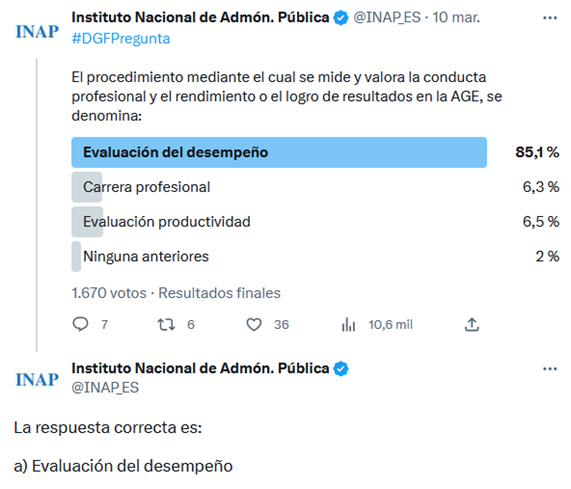
Task: Click the INAP avatar of the first tweet
Action: (37, 32)
